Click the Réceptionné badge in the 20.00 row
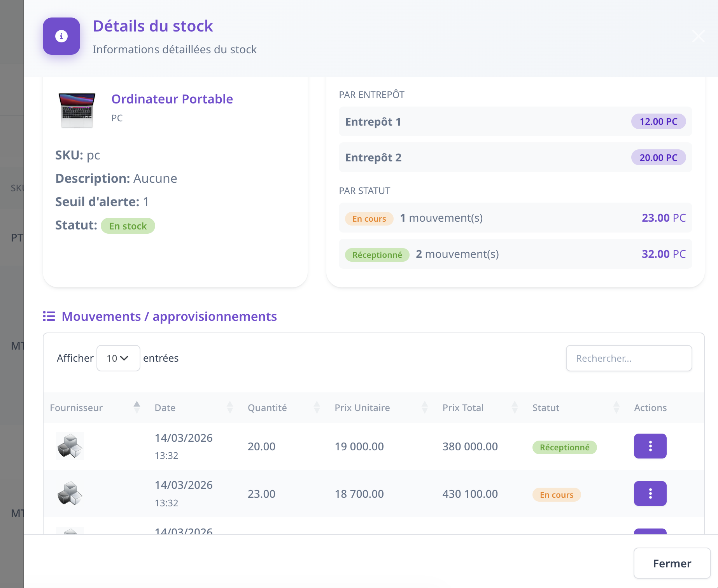This screenshot has height=588, width=718. click(x=564, y=447)
